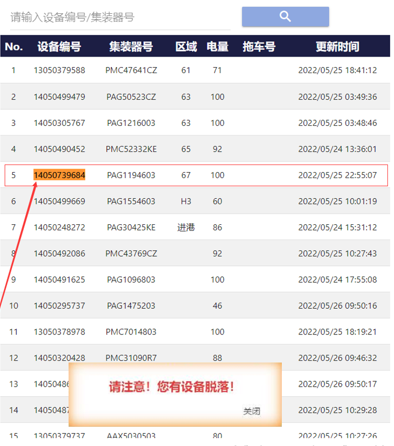Click container number PAG1475203

click(131, 306)
